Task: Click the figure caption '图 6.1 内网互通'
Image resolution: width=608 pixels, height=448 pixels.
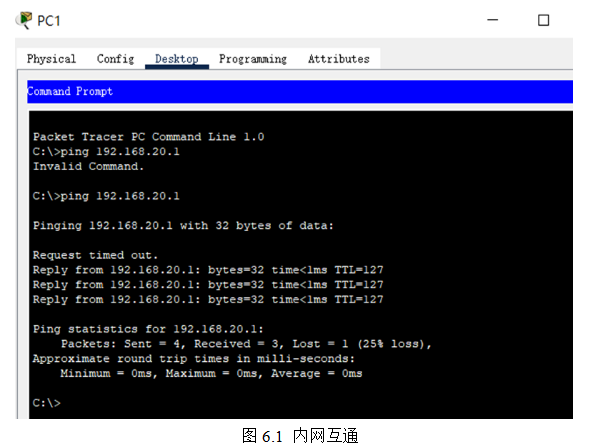Action: coord(300,436)
